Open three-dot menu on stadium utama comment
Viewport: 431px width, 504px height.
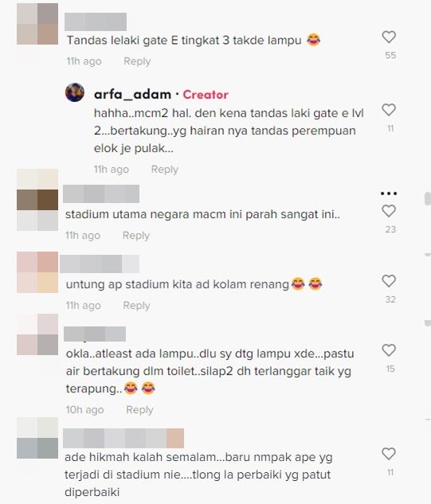[x=389, y=193]
